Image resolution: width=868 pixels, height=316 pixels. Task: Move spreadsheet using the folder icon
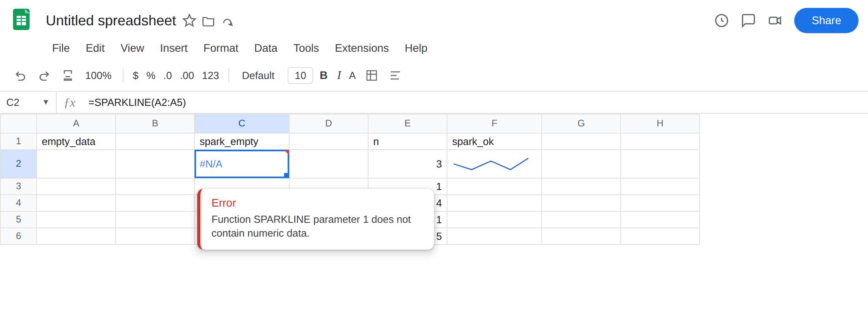coord(208,21)
